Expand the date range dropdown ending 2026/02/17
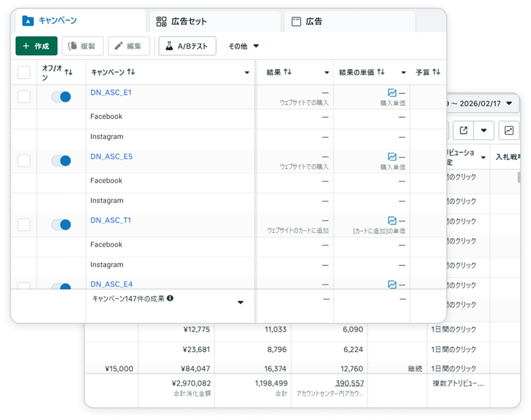The image size is (531, 420). [509, 103]
